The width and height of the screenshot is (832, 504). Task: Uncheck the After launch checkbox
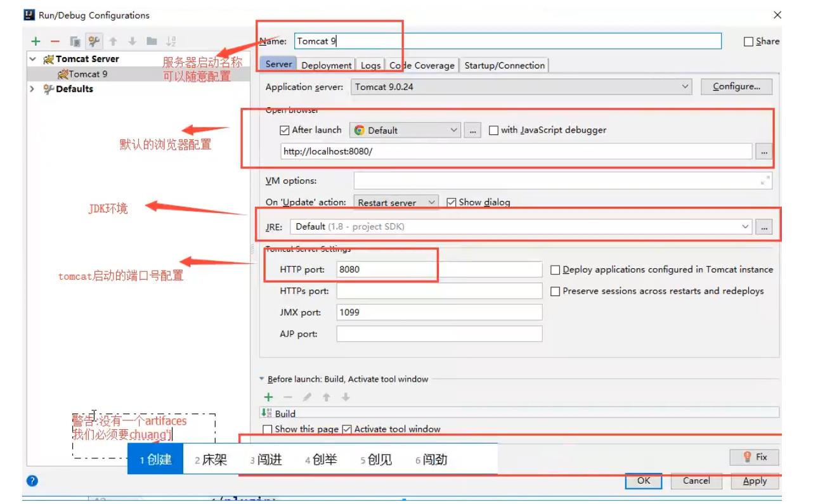(285, 130)
